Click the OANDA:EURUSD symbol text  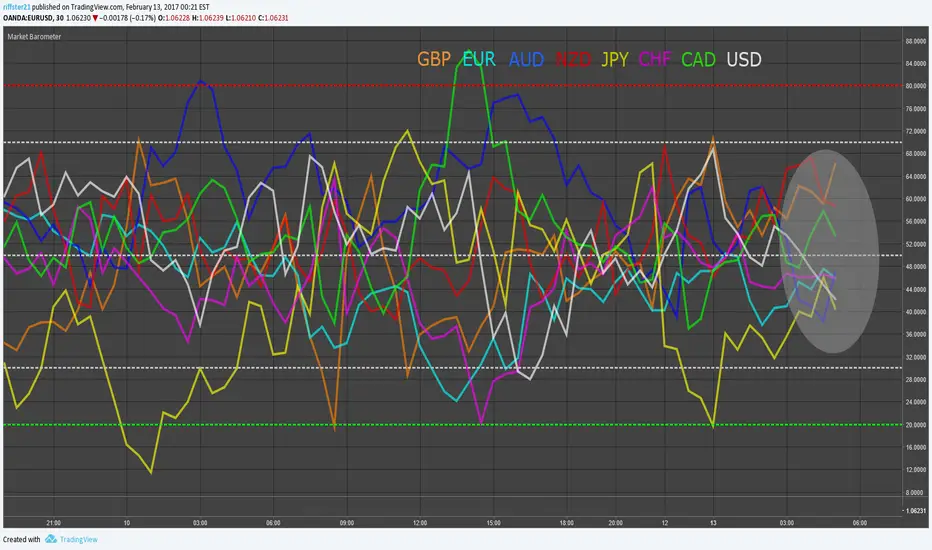coord(28,18)
